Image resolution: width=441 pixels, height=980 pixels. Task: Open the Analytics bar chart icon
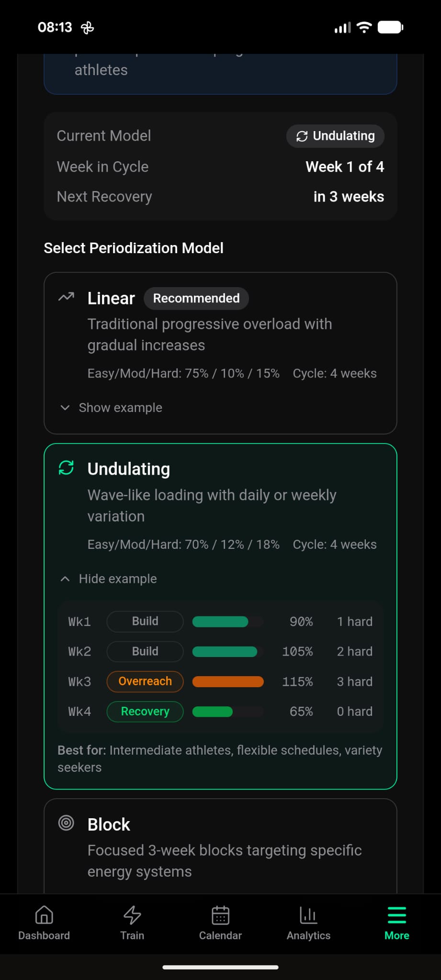pos(308,915)
